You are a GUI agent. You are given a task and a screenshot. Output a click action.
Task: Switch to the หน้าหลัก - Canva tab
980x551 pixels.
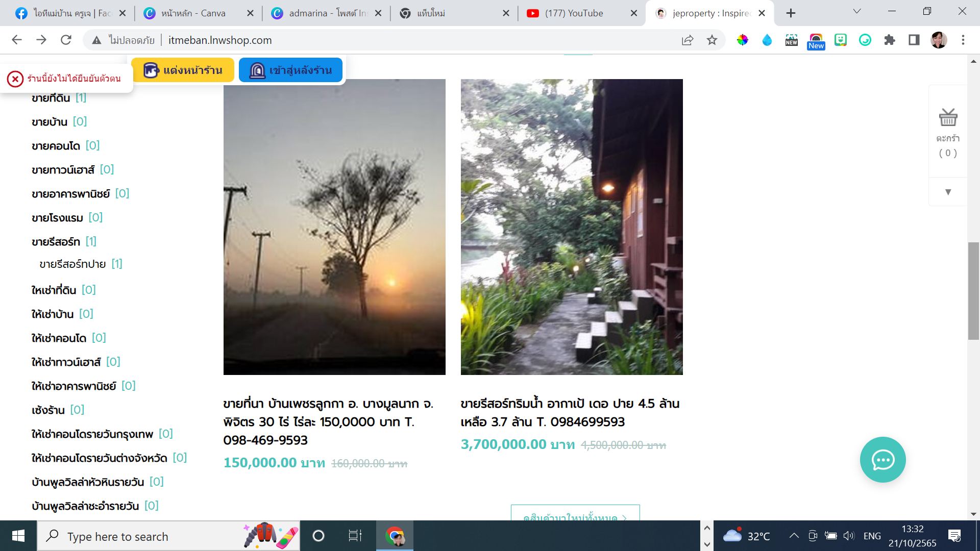pos(193,13)
